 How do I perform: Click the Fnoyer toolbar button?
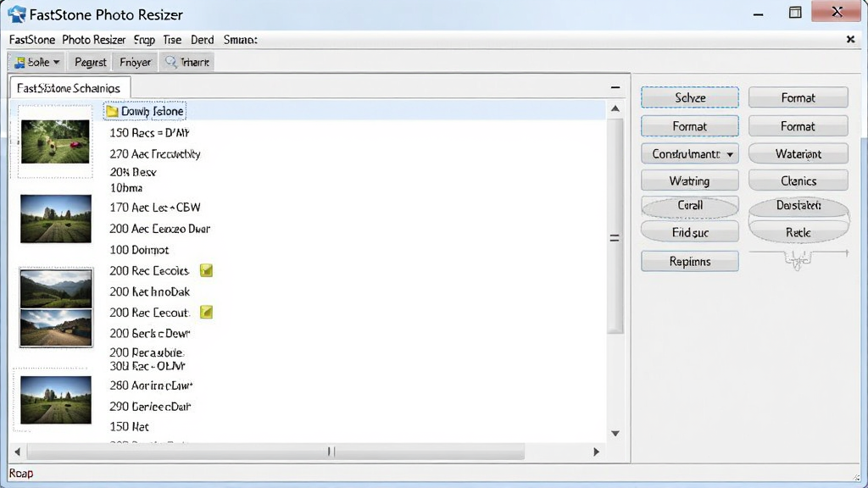coord(135,62)
